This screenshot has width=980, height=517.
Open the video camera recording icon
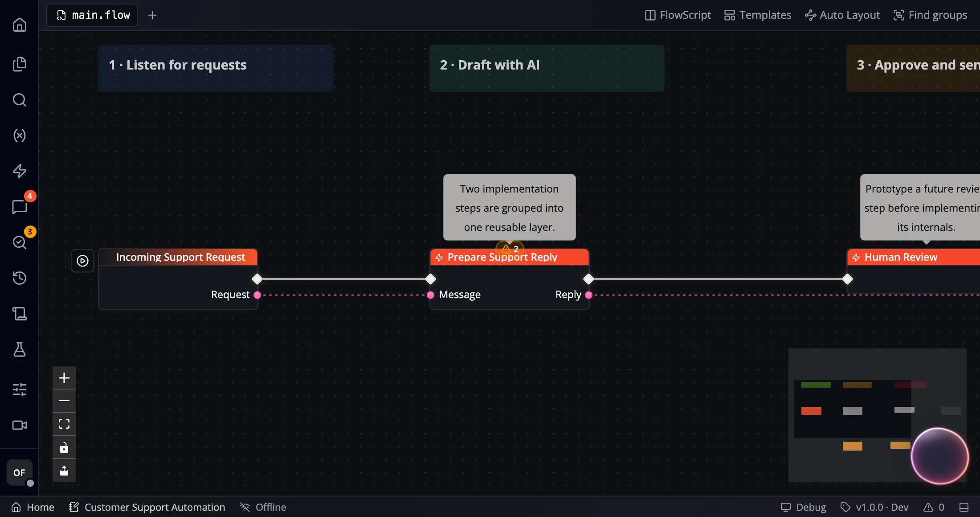[19, 425]
